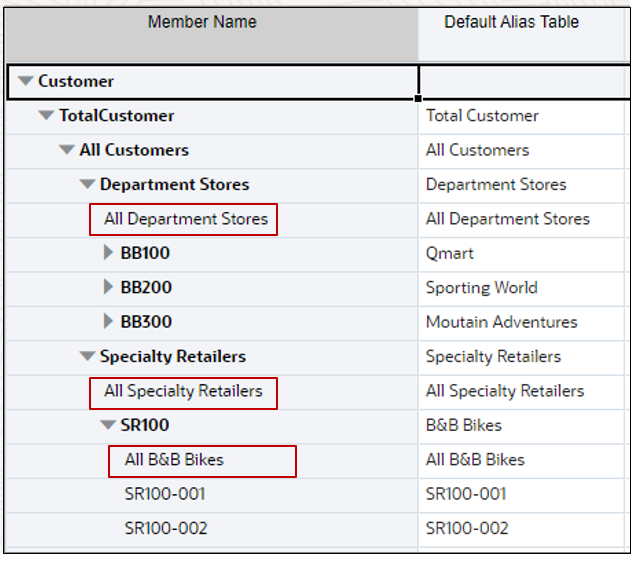Select member SR100-001 in tree
The height and width of the screenshot is (561, 640).
tap(165, 494)
